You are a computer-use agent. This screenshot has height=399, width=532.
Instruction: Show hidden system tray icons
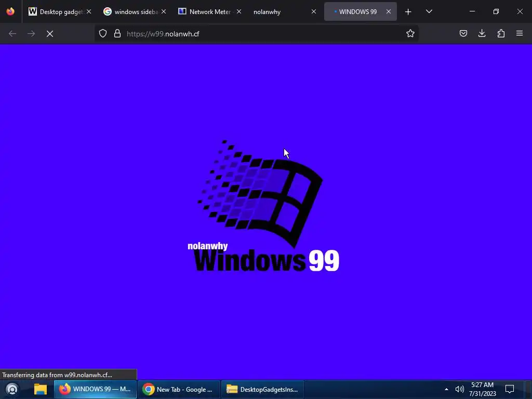[446, 389]
